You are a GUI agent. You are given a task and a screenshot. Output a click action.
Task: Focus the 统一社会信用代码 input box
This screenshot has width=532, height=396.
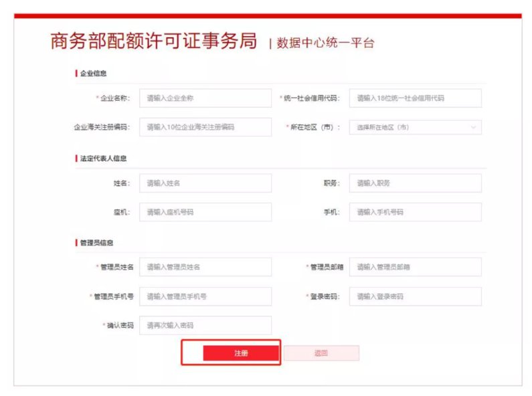415,98
